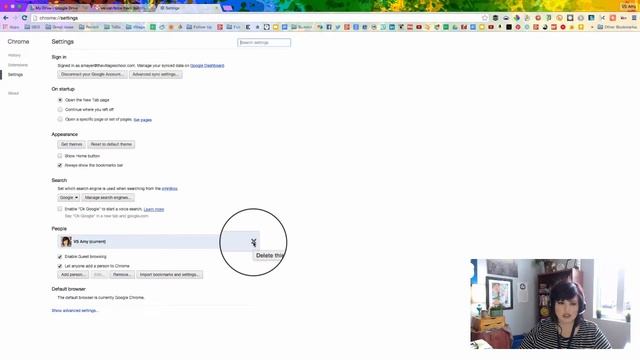Click Reset to default theme

click(111, 144)
